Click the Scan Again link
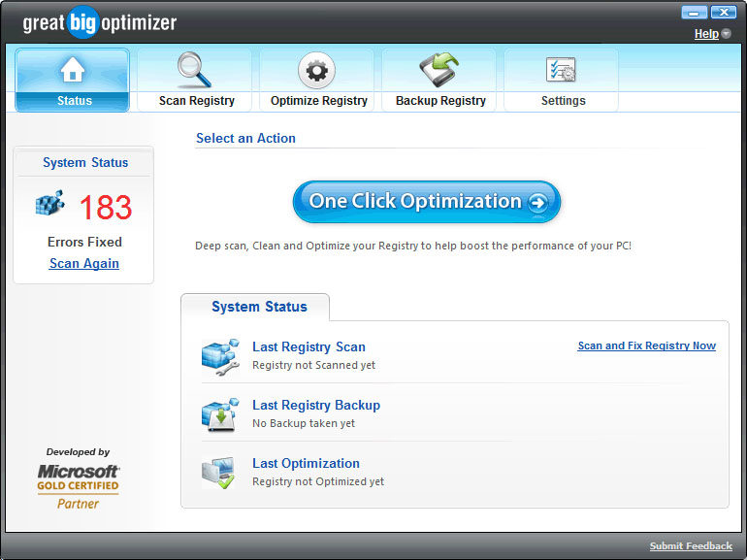The height and width of the screenshot is (560, 747). point(83,264)
